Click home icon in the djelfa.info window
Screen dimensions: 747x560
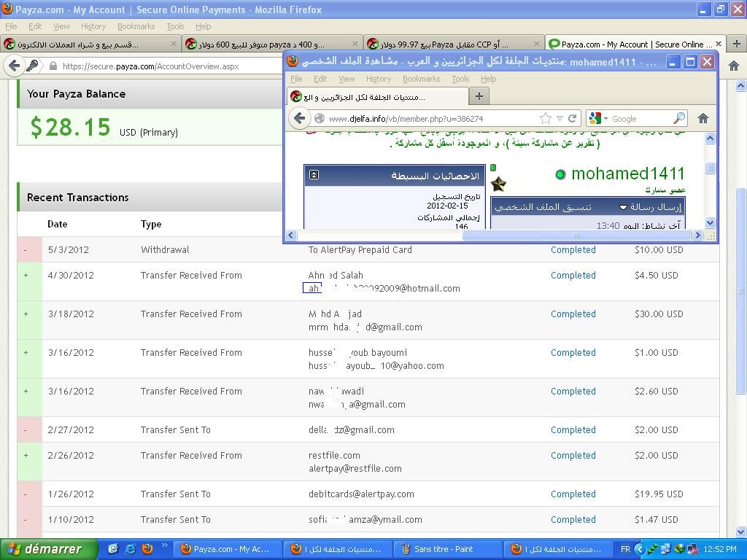coord(703,119)
